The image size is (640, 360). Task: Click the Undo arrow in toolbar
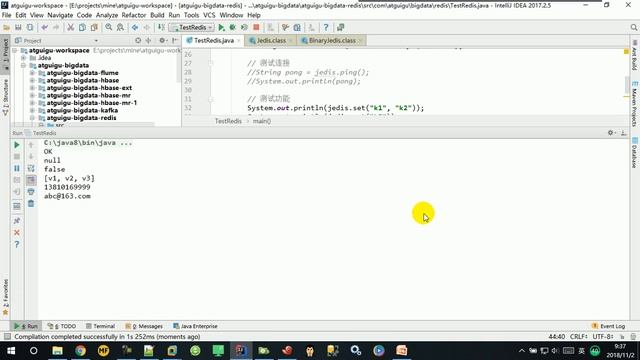[x=44, y=27]
